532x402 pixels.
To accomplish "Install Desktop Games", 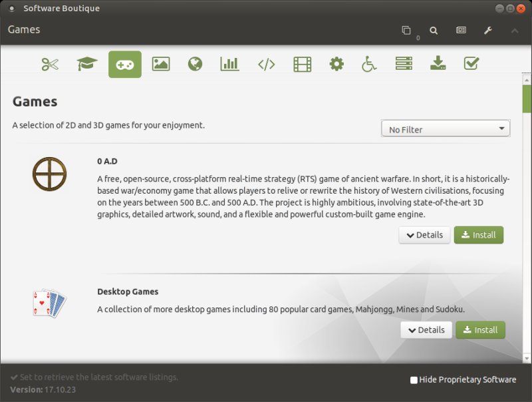I will click(480, 330).
